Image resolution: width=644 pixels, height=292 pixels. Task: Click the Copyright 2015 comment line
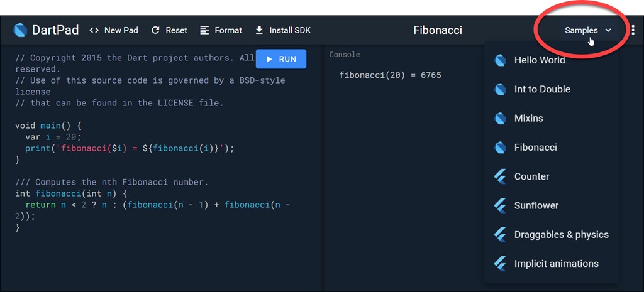[135, 63]
